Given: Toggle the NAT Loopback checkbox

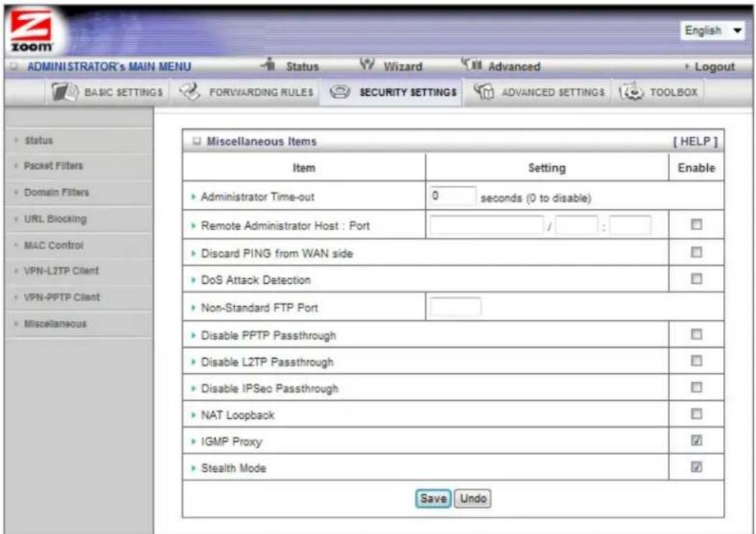Looking at the screenshot, I should click(696, 414).
